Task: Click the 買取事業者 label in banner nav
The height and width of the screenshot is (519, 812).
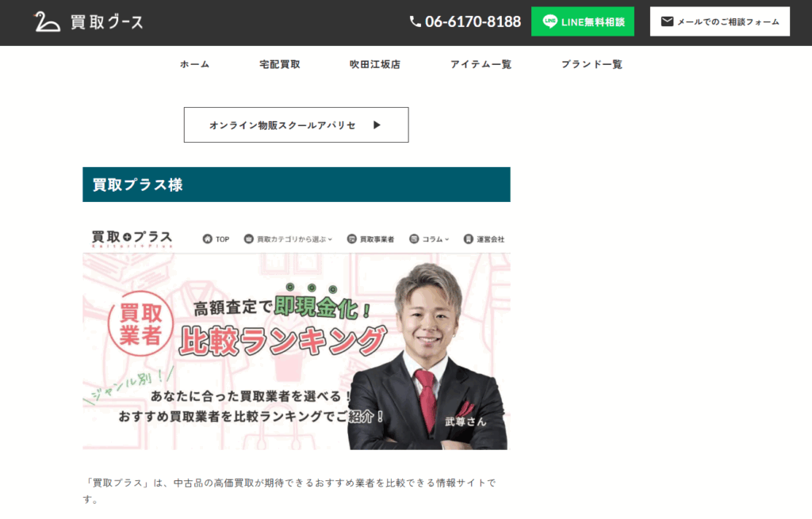Action: click(x=377, y=239)
